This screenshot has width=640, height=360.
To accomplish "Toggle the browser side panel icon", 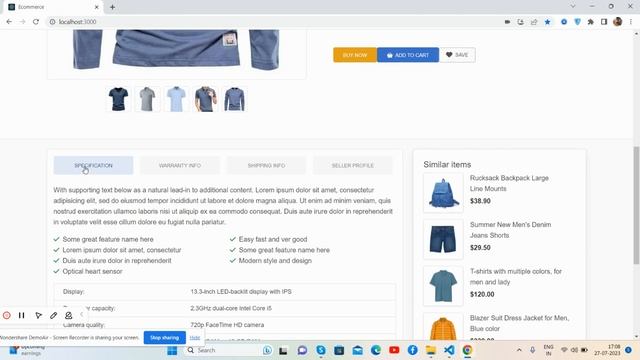I will [x=604, y=22].
